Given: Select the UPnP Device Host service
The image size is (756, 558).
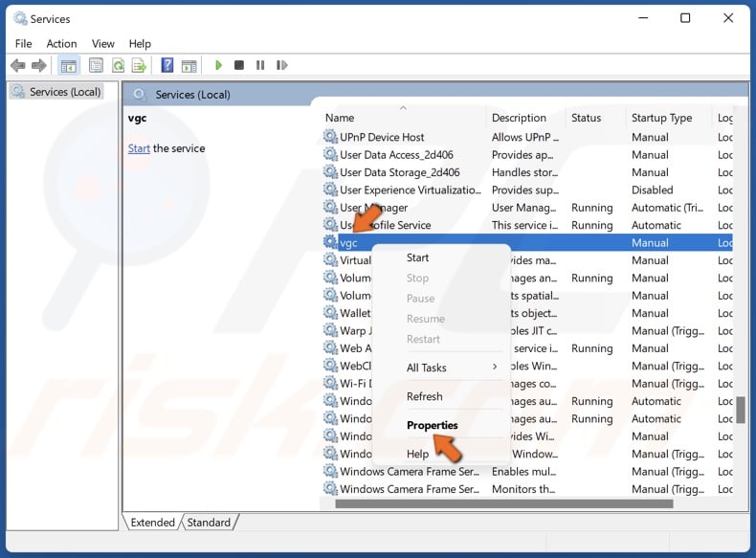Looking at the screenshot, I should [x=382, y=137].
